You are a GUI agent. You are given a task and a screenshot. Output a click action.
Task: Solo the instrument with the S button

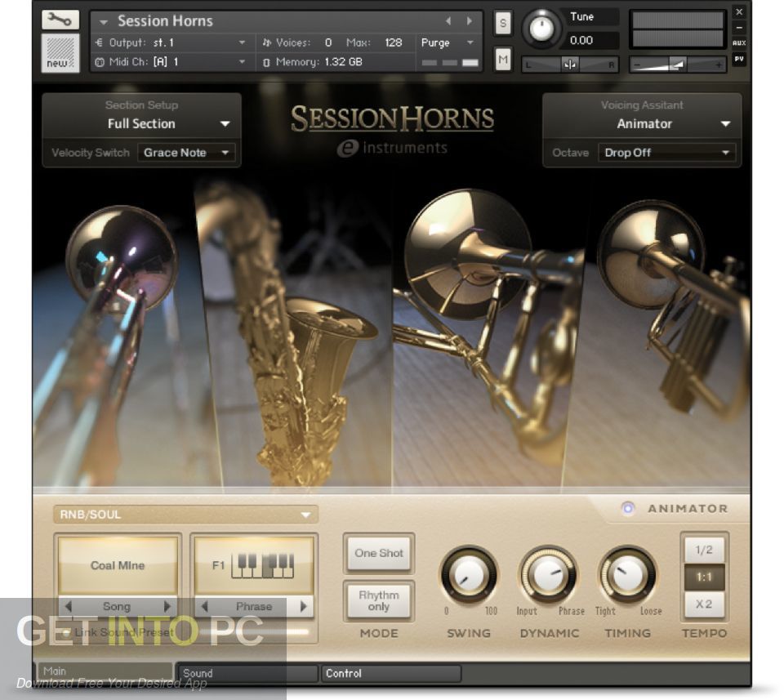tap(503, 23)
